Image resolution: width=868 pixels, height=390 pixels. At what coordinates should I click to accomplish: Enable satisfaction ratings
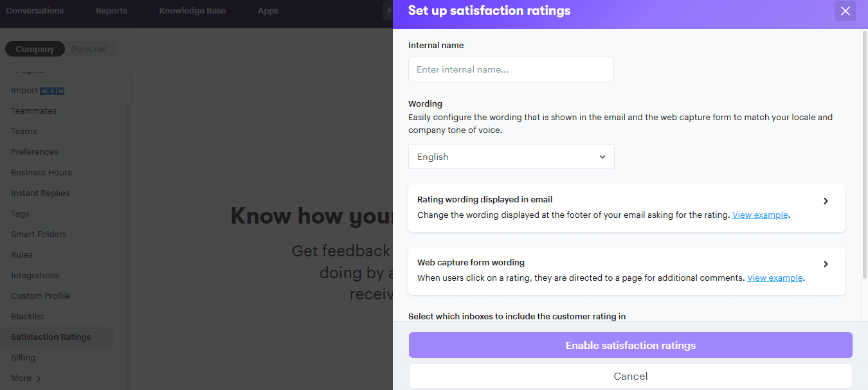point(631,345)
